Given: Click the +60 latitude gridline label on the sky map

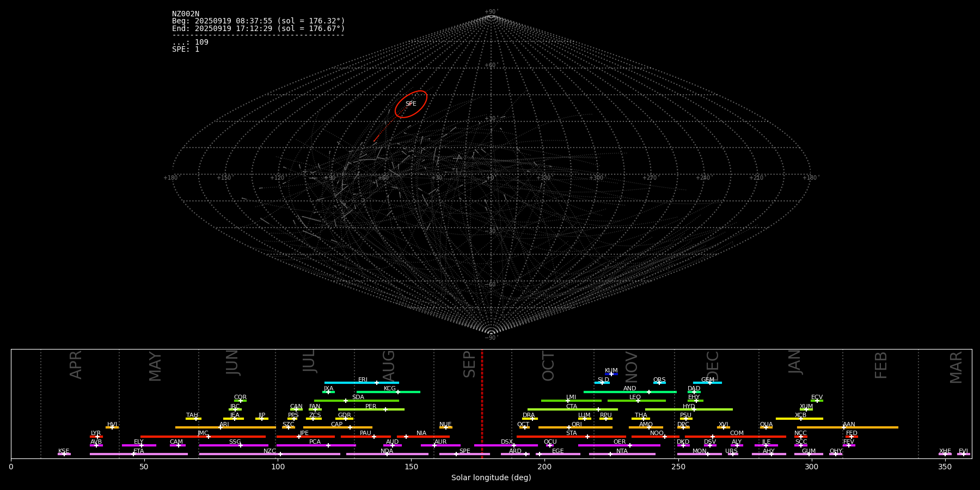Looking at the screenshot, I should 491,65.
